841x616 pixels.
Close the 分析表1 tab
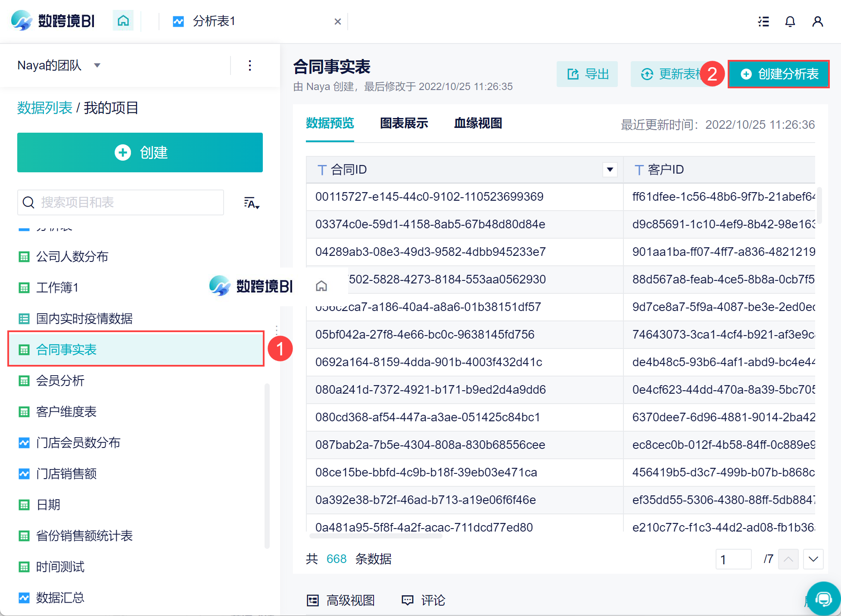coord(338,22)
